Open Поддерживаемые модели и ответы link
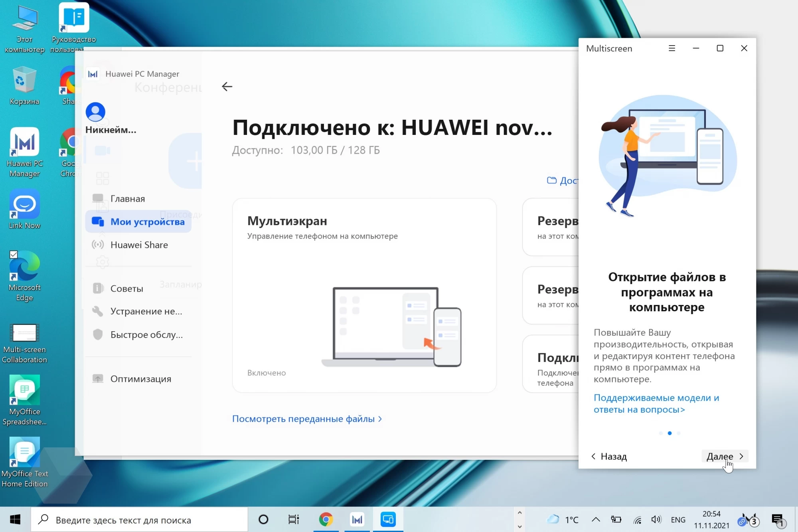The image size is (798, 532). [656, 403]
